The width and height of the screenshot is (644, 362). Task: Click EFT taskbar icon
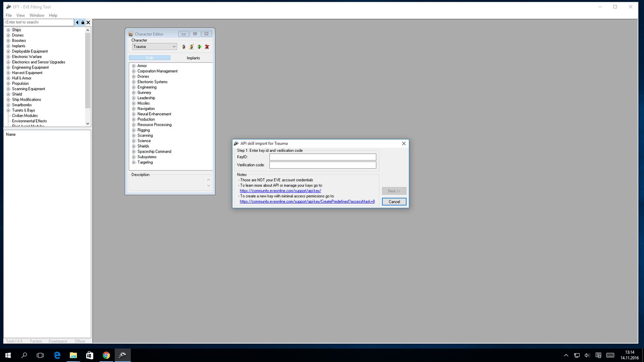122,355
